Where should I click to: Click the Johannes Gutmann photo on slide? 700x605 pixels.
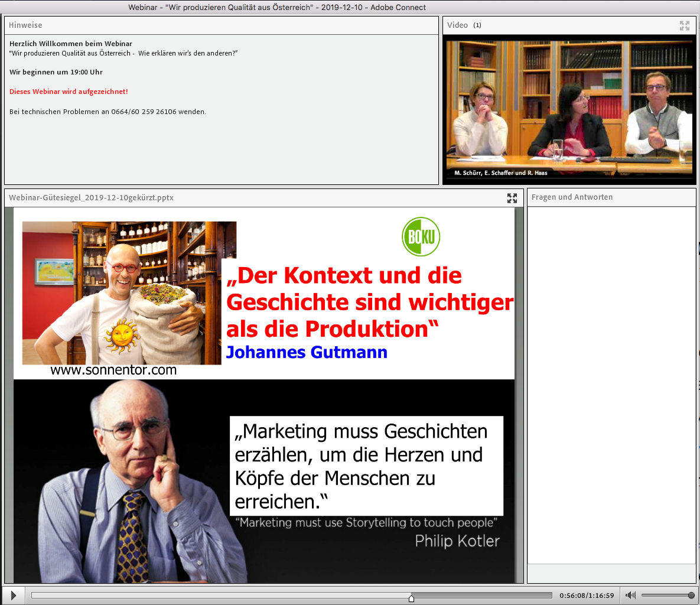click(x=121, y=294)
